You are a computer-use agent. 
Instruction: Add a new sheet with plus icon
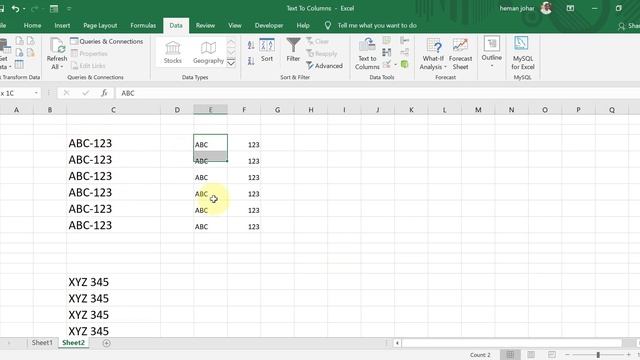click(107, 343)
